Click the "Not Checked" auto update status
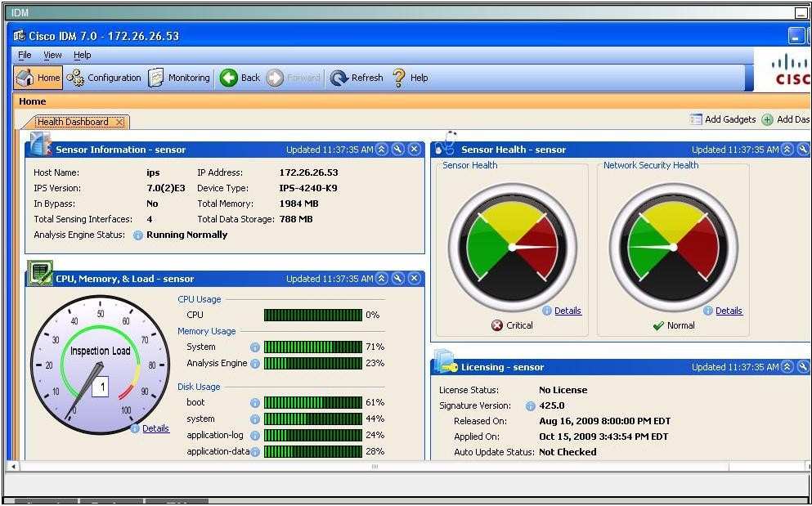The width and height of the screenshot is (812, 506). click(568, 452)
